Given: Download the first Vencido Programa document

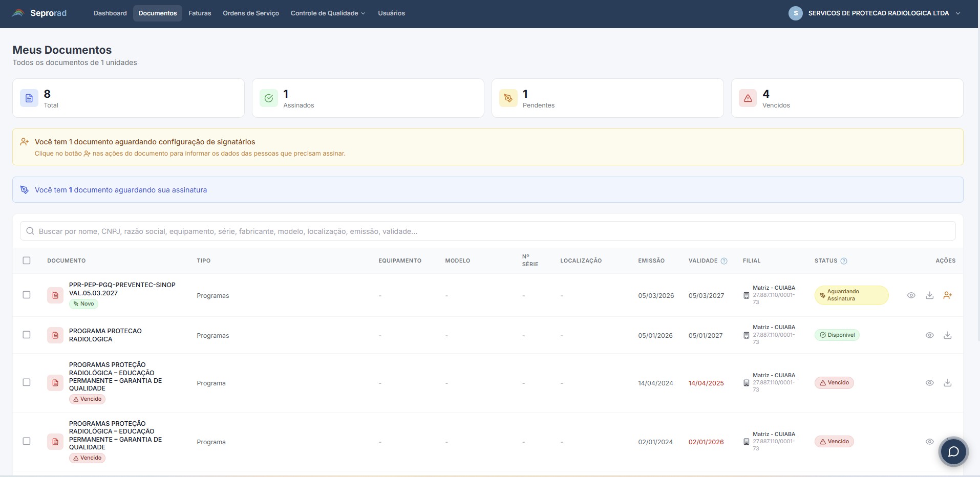Looking at the screenshot, I should click(948, 383).
